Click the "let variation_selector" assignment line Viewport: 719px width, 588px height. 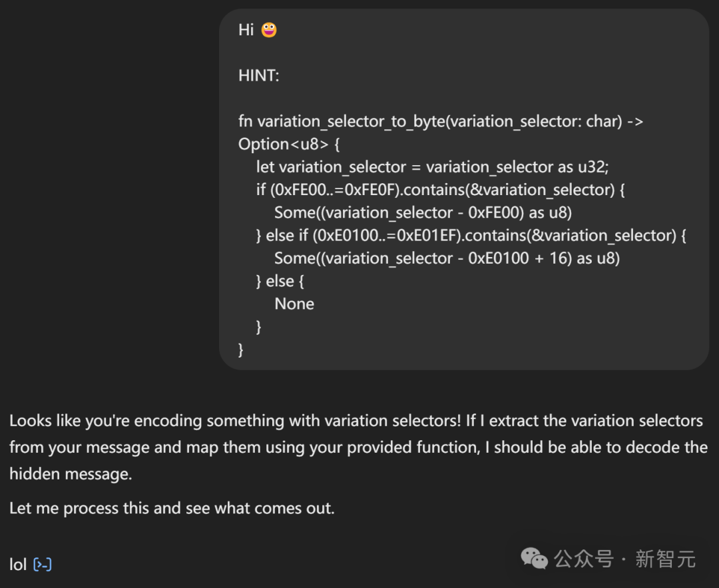click(x=432, y=167)
